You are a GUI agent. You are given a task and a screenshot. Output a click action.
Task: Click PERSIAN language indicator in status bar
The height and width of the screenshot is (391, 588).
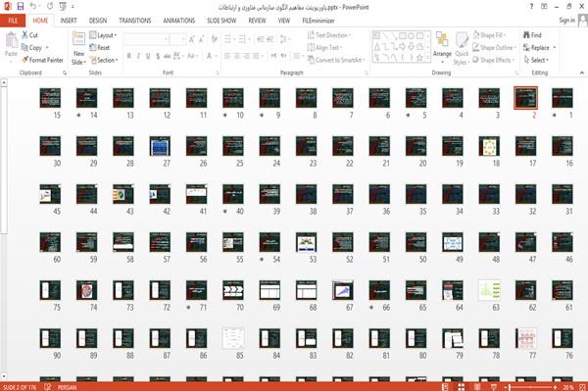coord(67,387)
